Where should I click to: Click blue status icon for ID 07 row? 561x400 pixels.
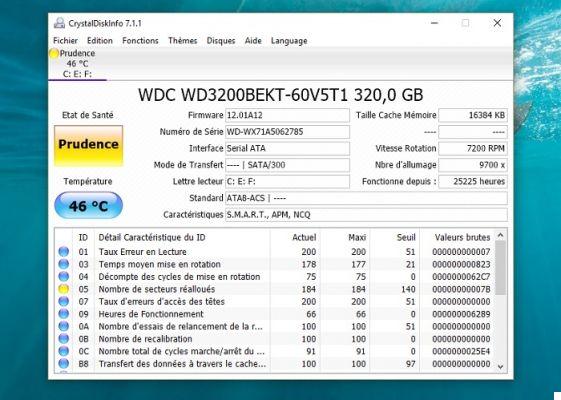pos(64,301)
